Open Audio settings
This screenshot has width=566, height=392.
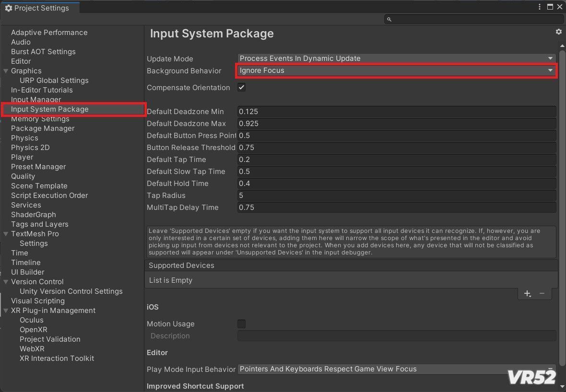[x=21, y=42]
